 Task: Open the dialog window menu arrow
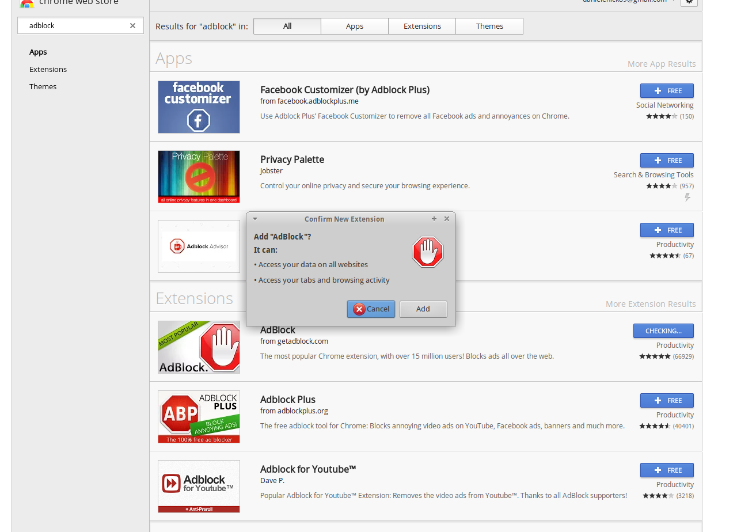pos(255,219)
